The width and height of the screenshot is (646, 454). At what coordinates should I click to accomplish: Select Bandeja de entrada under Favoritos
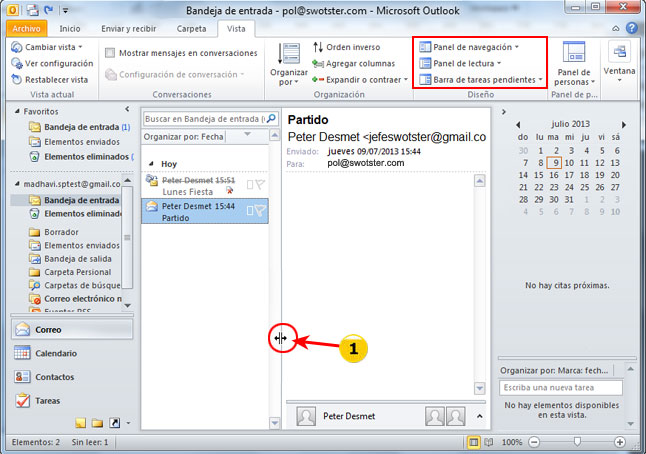click(80, 127)
